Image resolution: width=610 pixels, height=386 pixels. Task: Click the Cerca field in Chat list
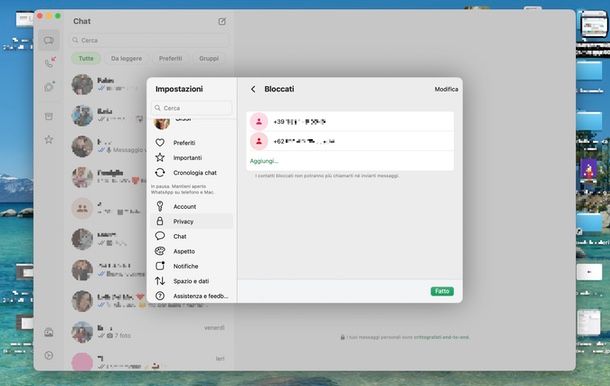(x=149, y=40)
